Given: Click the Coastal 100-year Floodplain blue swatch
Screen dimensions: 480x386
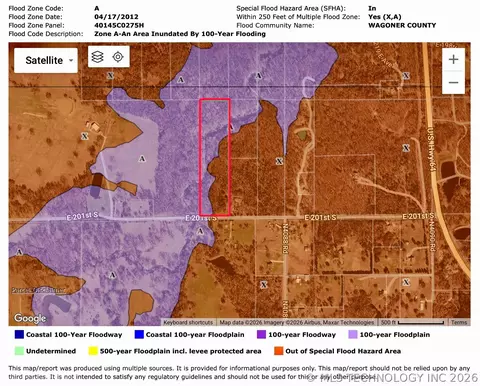Looking at the screenshot, I should [x=139, y=334].
